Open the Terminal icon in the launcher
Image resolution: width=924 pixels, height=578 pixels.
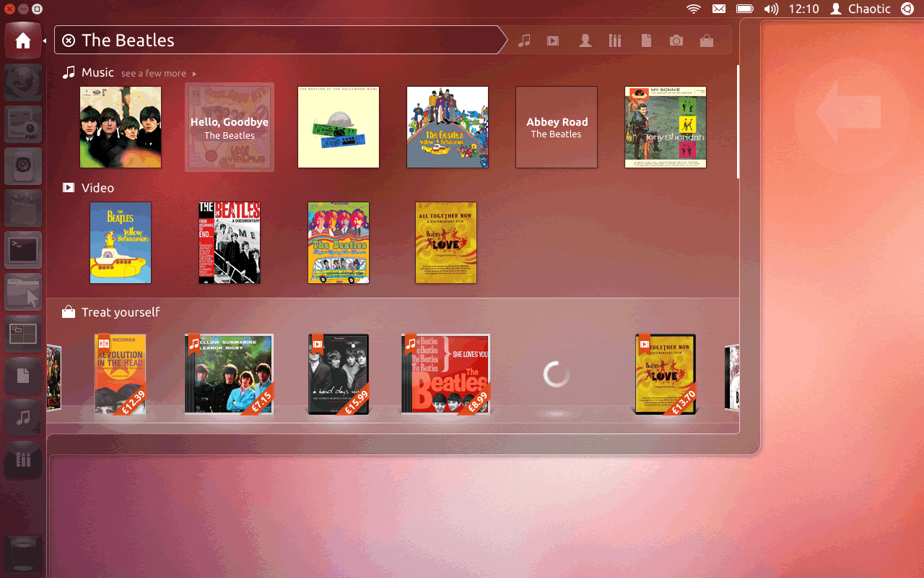23,250
